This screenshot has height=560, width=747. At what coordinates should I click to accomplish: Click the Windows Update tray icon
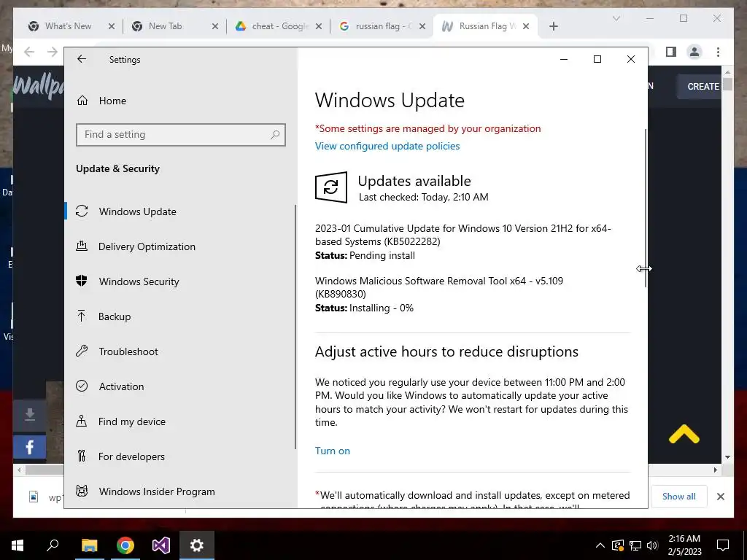[618, 545]
